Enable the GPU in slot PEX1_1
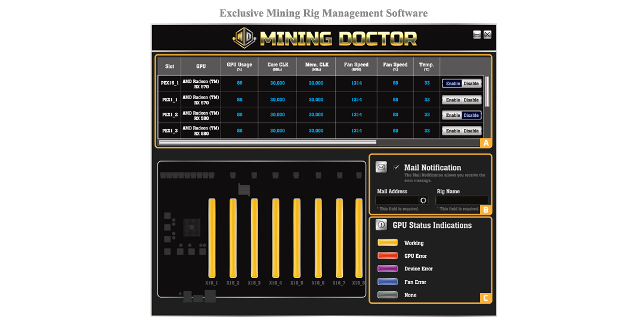 coord(453,100)
